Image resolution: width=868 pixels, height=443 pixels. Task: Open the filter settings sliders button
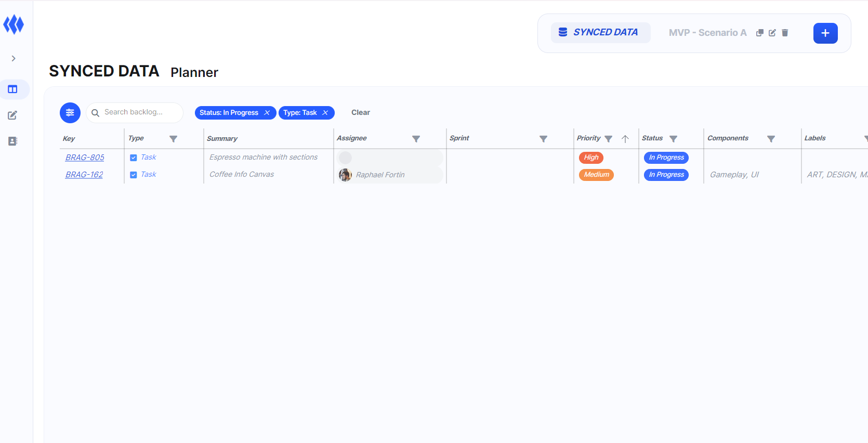pos(70,113)
